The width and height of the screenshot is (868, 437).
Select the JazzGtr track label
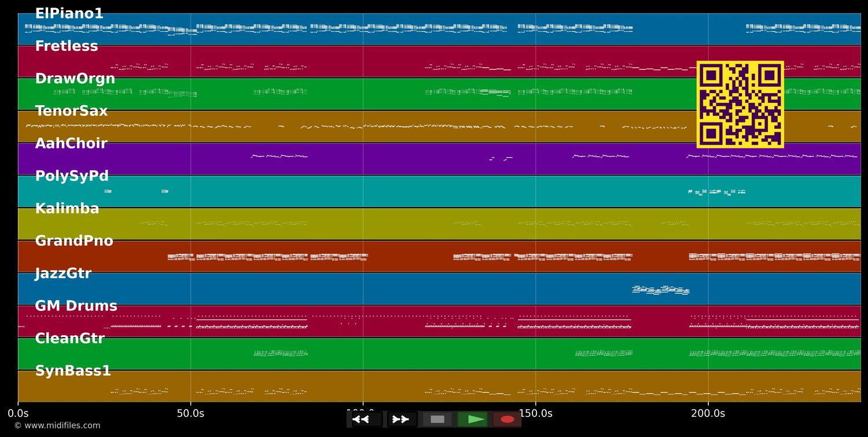coord(63,273)
